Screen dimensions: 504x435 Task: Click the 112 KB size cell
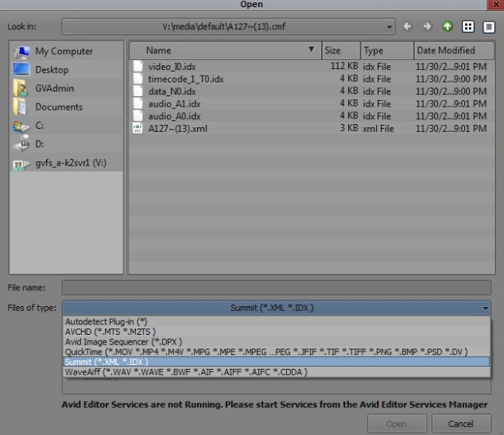pyautogui.click(x=344, y=66)
